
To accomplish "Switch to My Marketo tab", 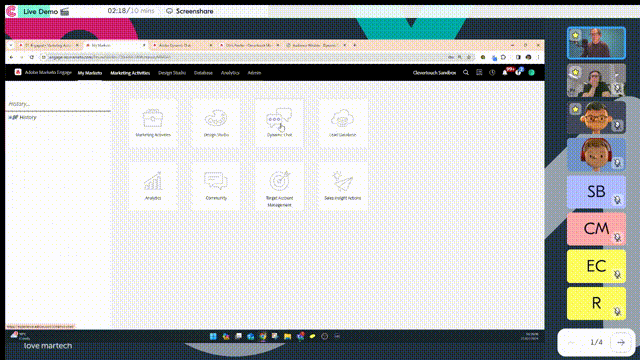I will pos(90,73).
